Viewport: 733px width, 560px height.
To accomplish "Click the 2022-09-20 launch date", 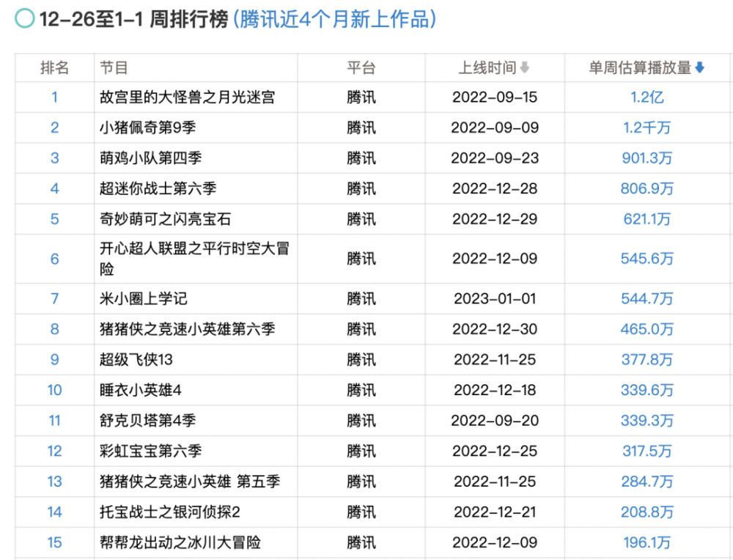I will coord(495,420).
